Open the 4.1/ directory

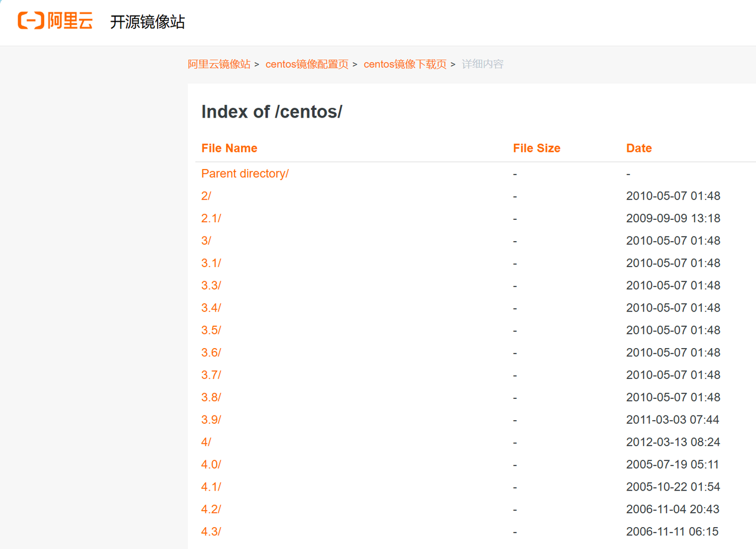coord(211,487)
